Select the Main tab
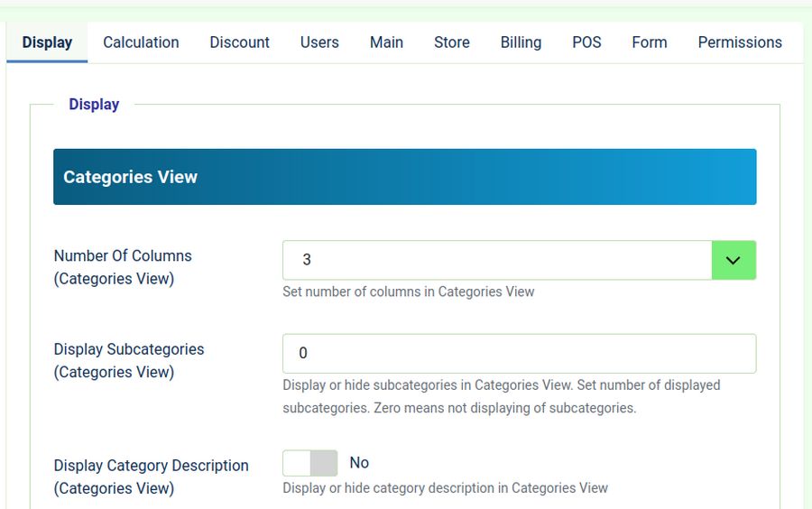812x509 pixels. 386,42
